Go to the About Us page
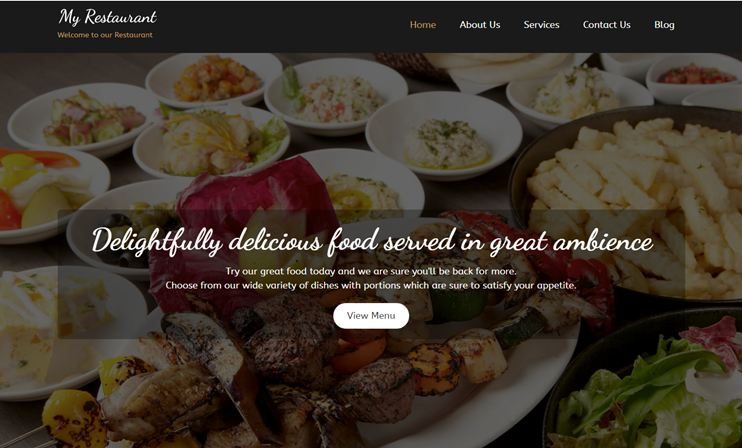742x448 pixels. coord(479,25)
